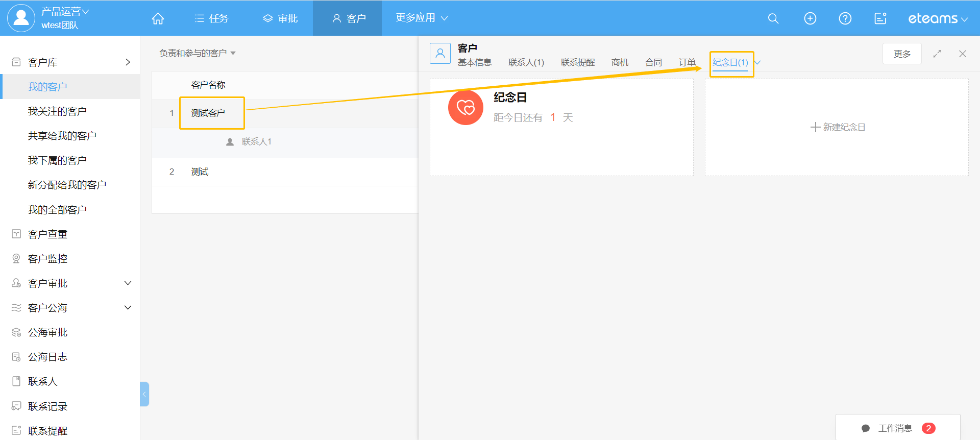Screen dimensions: 980x440
Task: Open the 负责和参与的客户 filter dropdown
Action: (197, 53)
